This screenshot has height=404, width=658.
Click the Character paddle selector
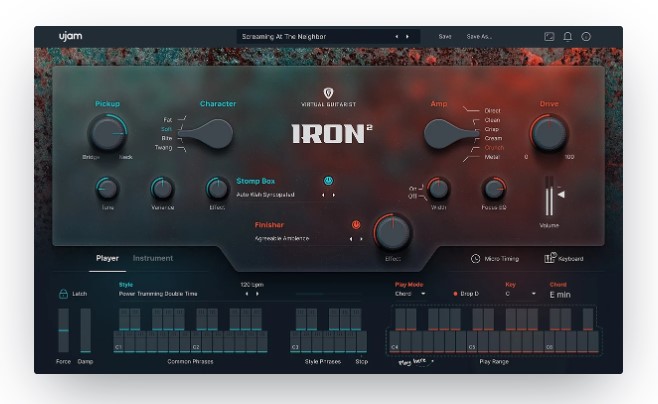pyautogui.click(x=206, y=134)
